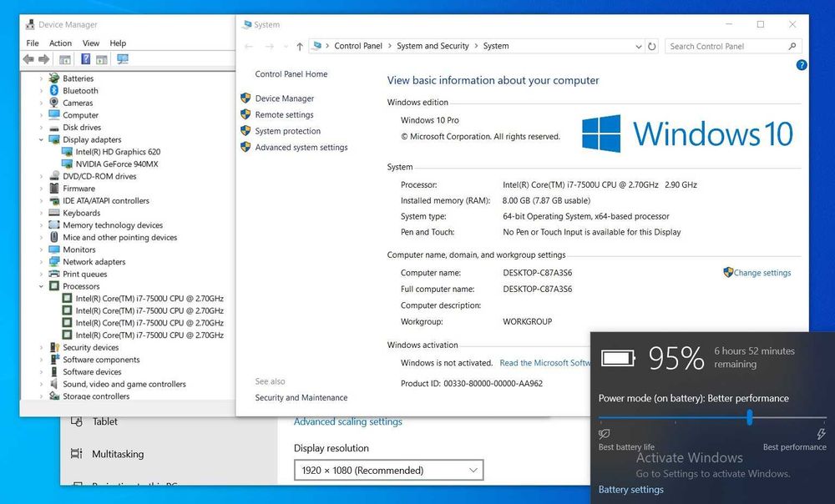
Task: Open the Help menu in Device Manager
Action: pos(118,43)
